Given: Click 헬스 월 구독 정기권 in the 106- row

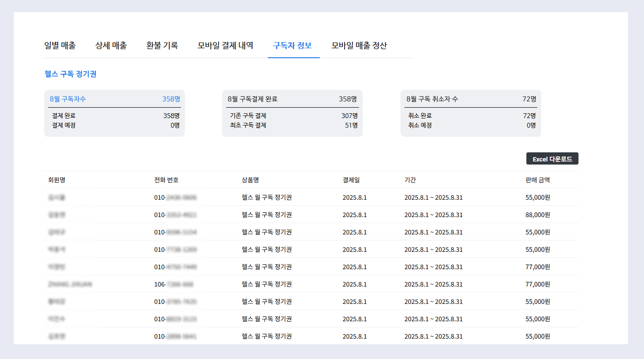Looking at the screenshot, I should [x=267, y=284].
